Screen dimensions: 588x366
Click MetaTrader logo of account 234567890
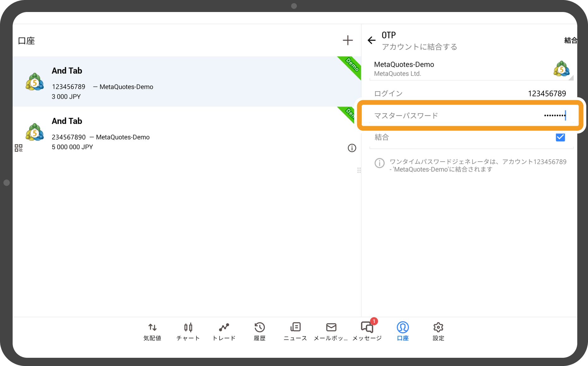pyautogui.click(x=35, y=132)
